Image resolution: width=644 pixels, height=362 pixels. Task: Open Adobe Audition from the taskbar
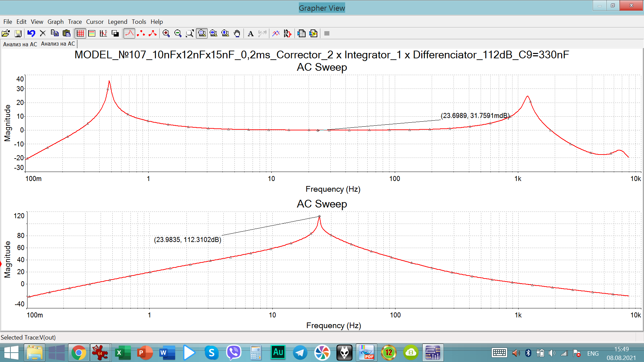point(278,353)
